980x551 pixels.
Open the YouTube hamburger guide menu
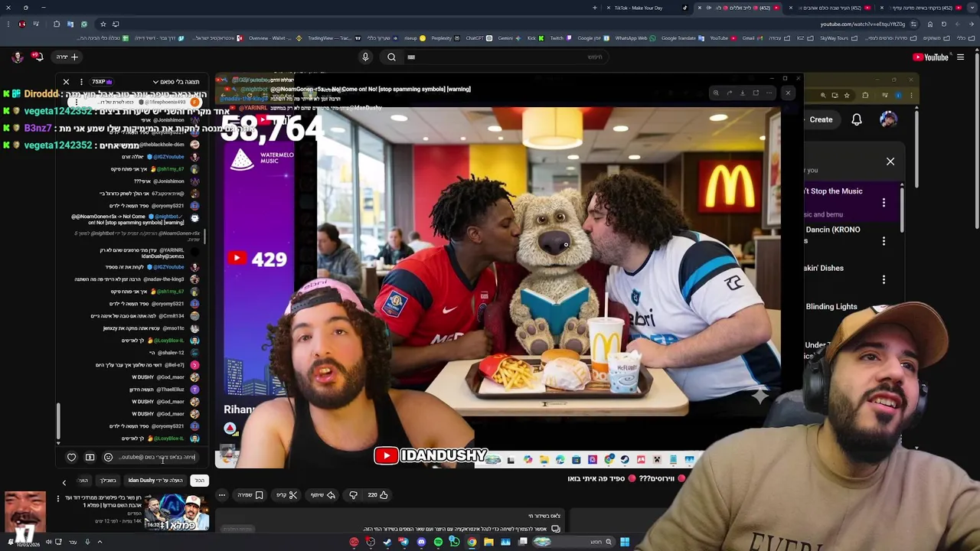[960, 57]
